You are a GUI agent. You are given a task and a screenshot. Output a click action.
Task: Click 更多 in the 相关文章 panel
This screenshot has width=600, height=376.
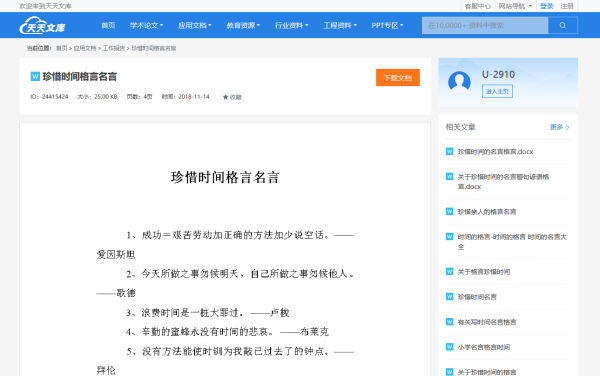tap(559, 127)
